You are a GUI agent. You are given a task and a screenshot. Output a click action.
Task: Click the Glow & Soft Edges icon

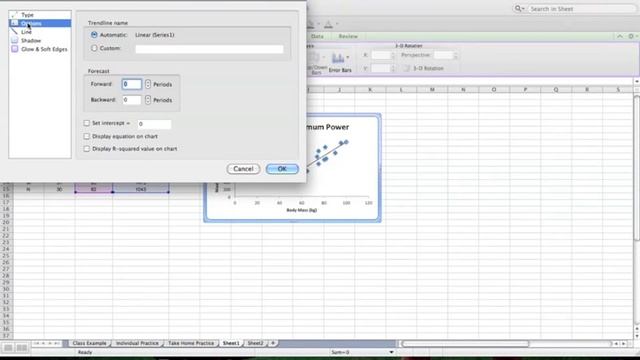pos(15,49)
